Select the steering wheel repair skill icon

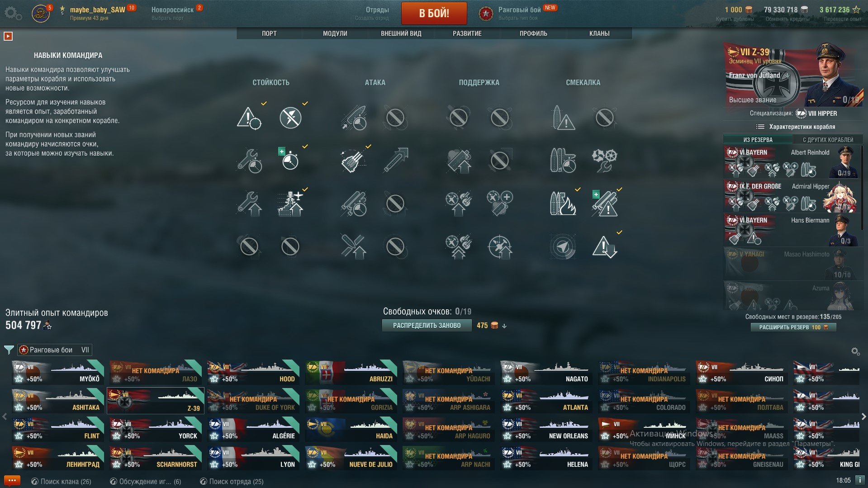coord(604,161)
